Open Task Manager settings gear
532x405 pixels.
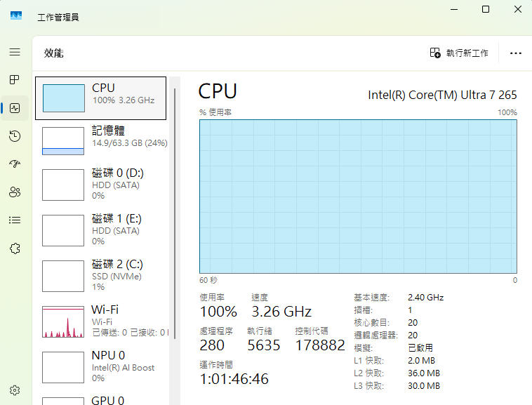pyautogui.click(x=15, y=390)
